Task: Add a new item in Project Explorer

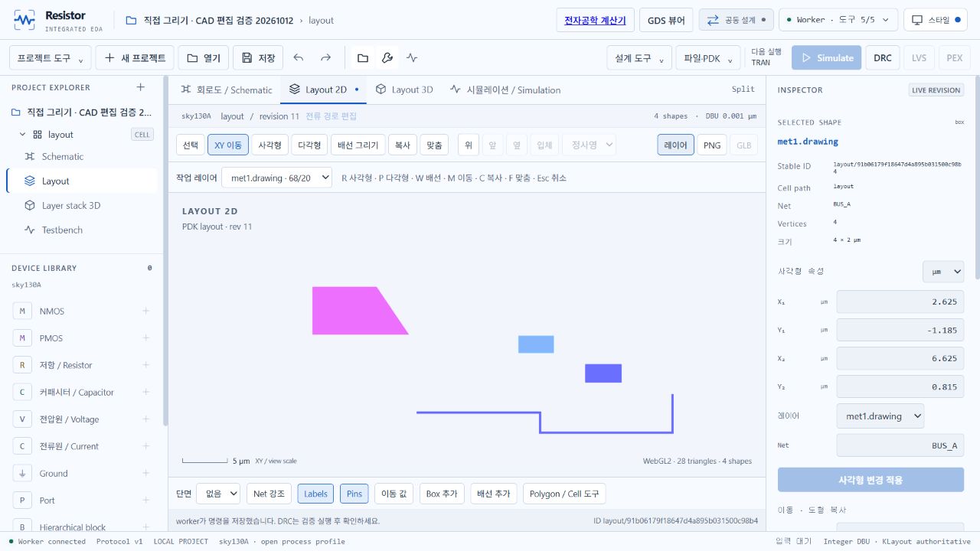Action: [140, 87]
